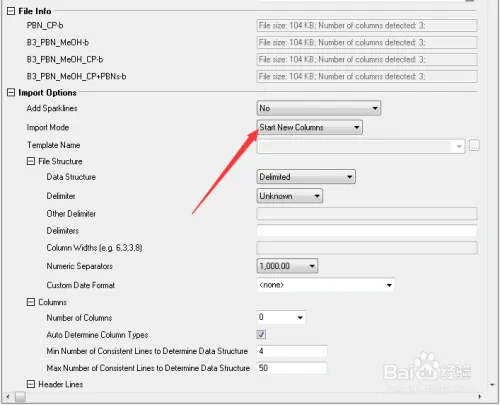Open the Add Sparklines dropdown
The width and height of the screenshot is (500, 405).
[x=319, y=108]
